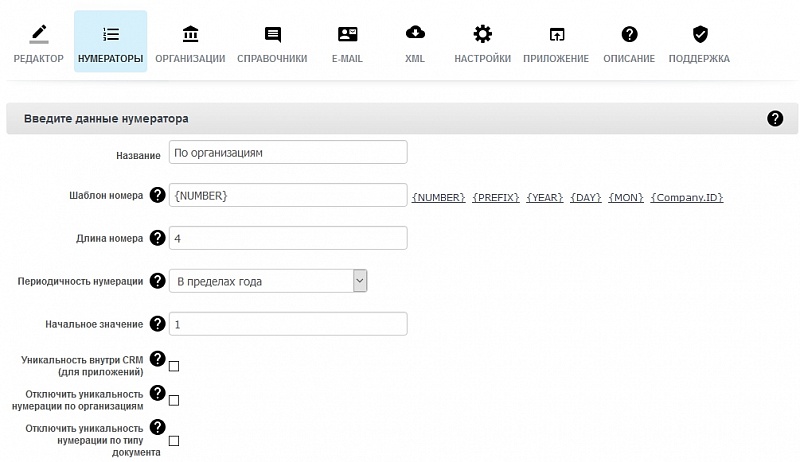Insert the {NUMBER} template tag link
This screenshot has width=800, height=462.
(439, 198)
